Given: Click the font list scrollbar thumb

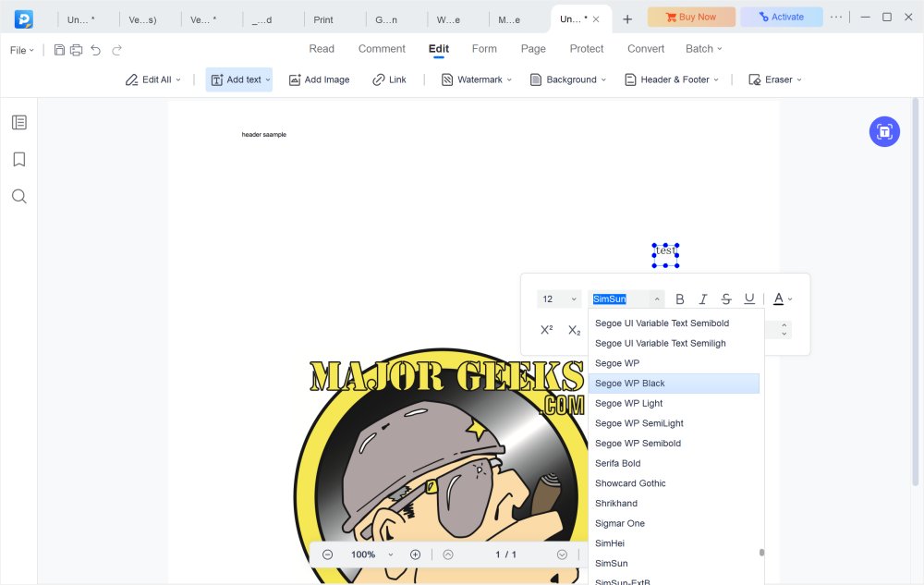Looking at the screenshot, I should (x=761, y=553).
